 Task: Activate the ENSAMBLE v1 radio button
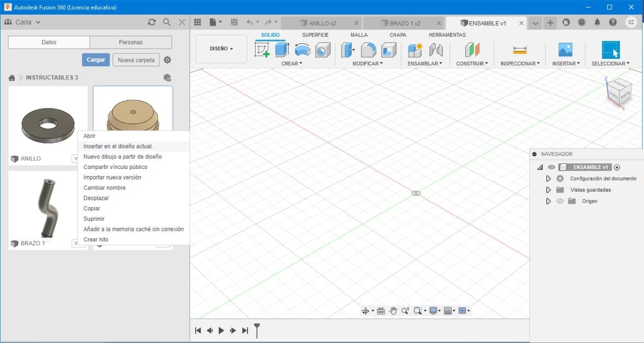point(617,167)
